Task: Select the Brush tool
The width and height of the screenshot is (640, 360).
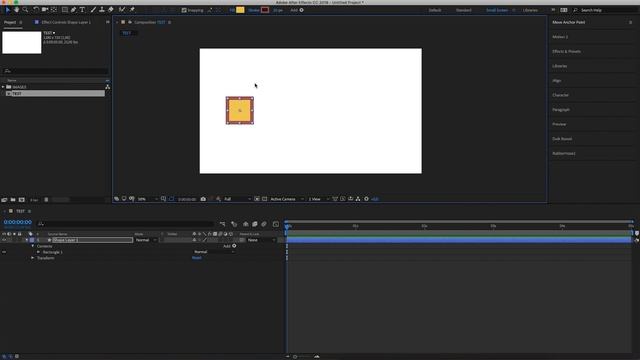Action: (x=93, y=10)
